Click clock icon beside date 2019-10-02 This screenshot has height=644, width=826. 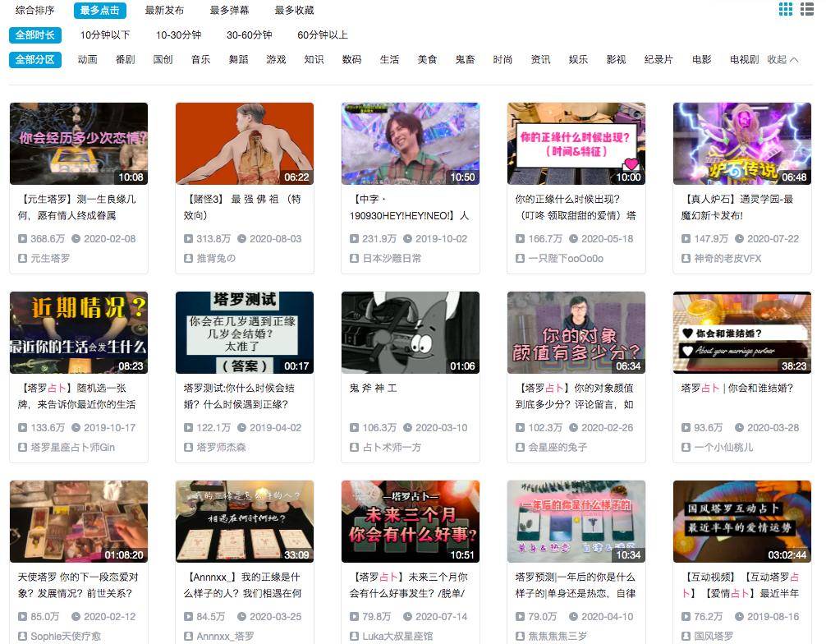(408, 239)
